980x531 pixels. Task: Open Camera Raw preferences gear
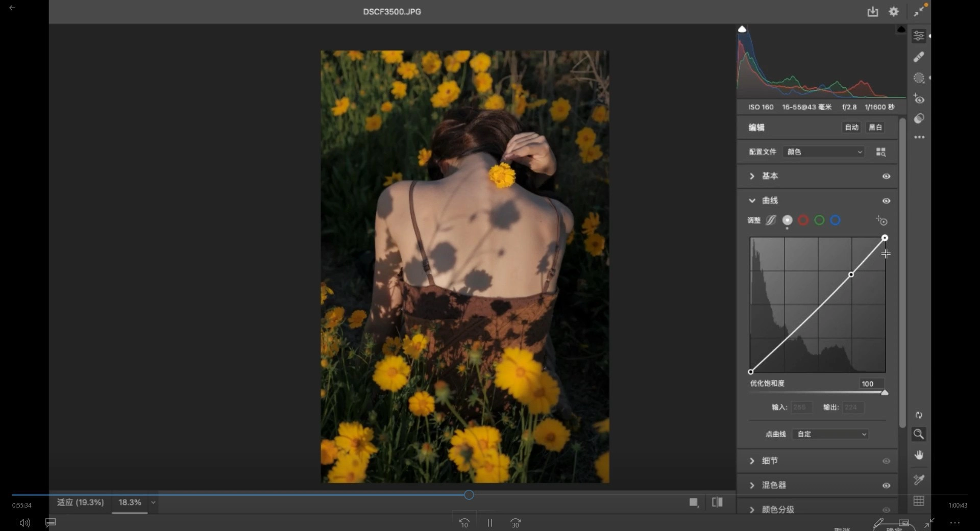coord(894,11)
